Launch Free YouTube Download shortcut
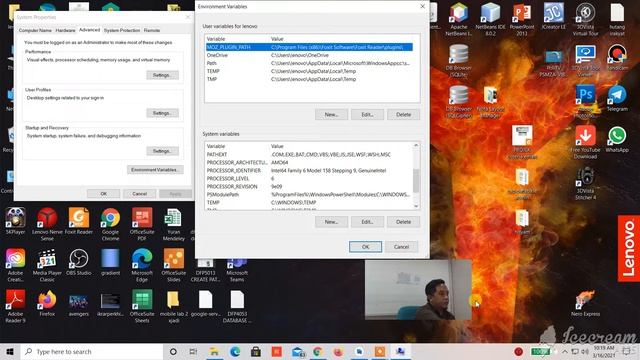Viewport: 640px width, 360px height. pos(585,142)
